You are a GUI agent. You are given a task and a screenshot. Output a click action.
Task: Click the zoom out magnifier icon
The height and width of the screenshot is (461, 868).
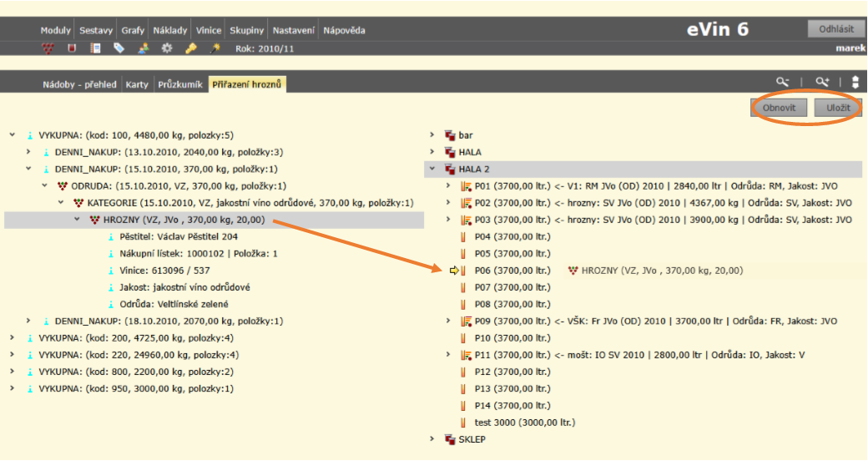click(x=782, y=82)
